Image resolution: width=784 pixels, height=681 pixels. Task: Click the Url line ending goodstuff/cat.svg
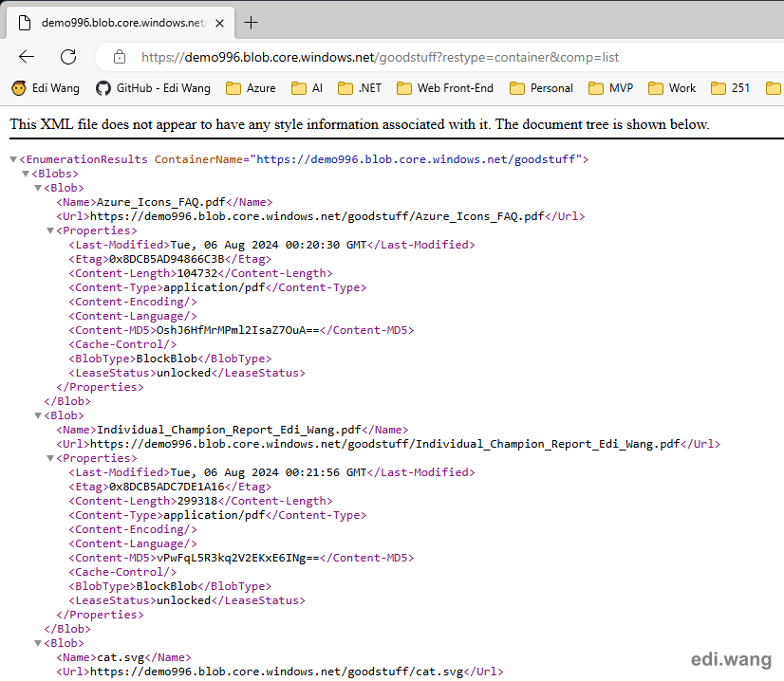pos(280,672)
